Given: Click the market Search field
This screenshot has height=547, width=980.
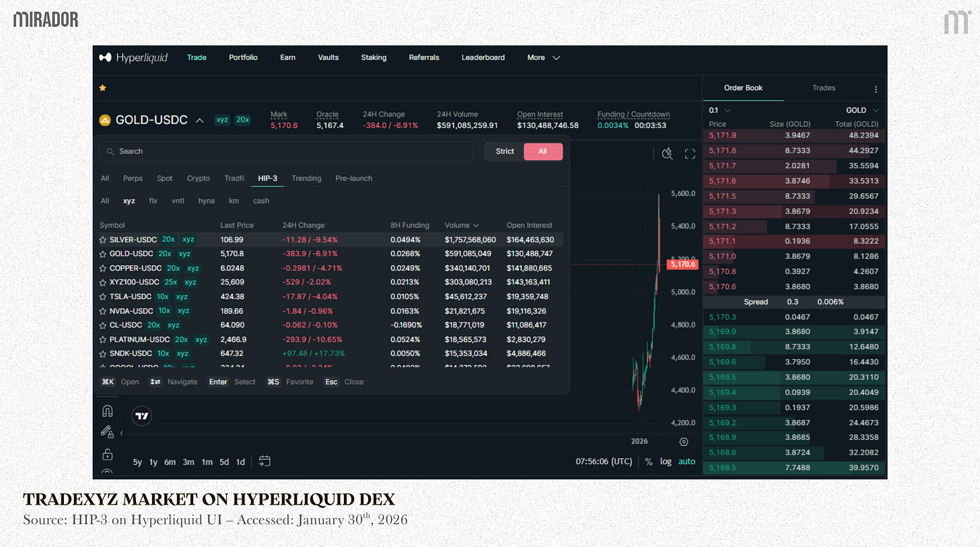Looking at the screenshot, I should tap(287, 151).
